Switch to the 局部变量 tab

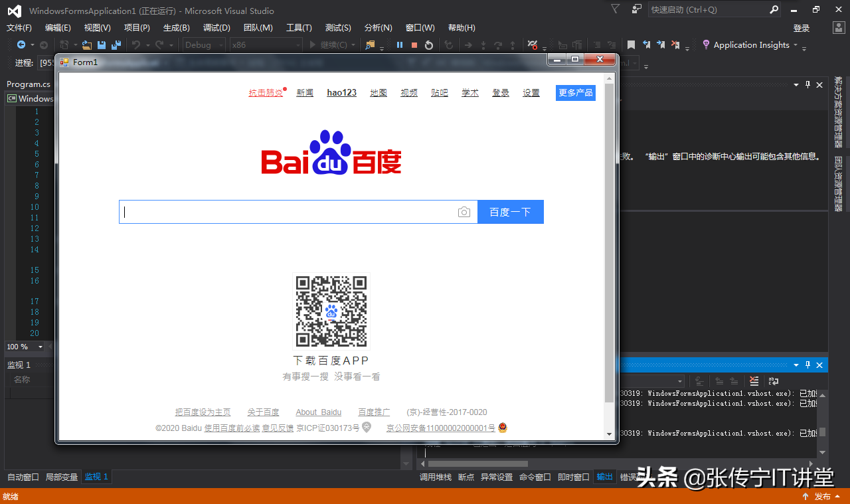pos(62,477)
